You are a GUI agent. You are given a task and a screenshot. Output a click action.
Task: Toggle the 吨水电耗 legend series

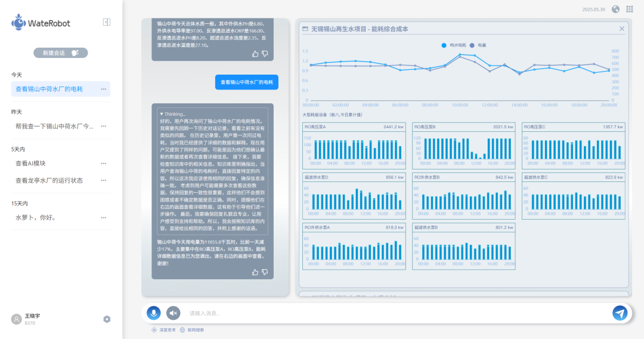[x=454, y=45]
